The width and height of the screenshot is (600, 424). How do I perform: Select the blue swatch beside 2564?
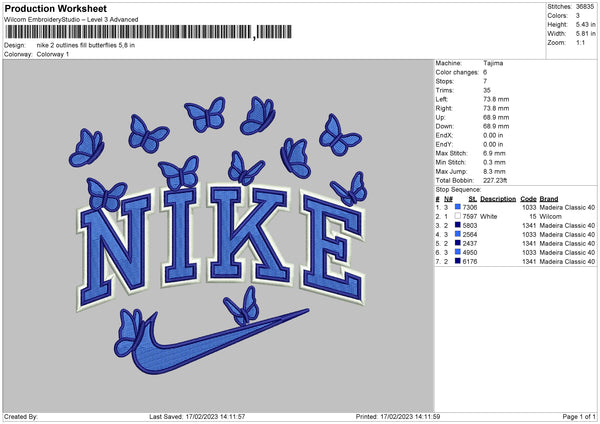458,234
